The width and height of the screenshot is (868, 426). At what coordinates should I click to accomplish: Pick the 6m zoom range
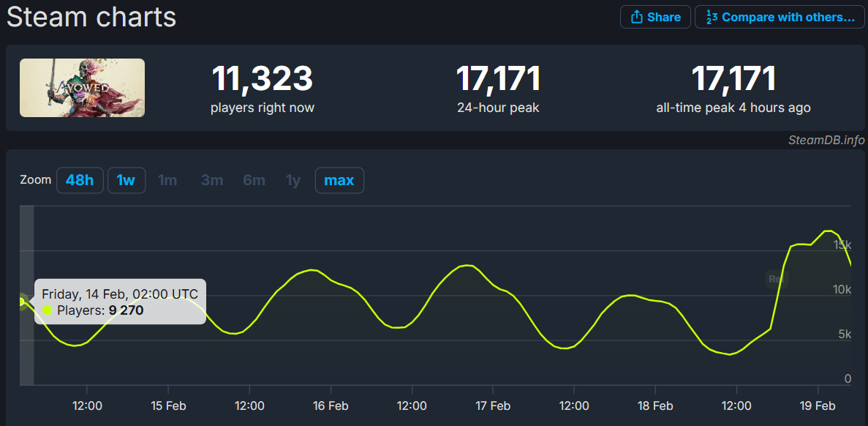click(x=254, y=180)
